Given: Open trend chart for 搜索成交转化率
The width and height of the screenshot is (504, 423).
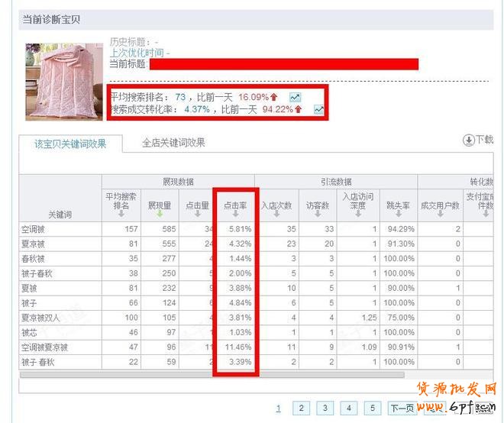Looking at the screenshot, I should coord(318,110).
